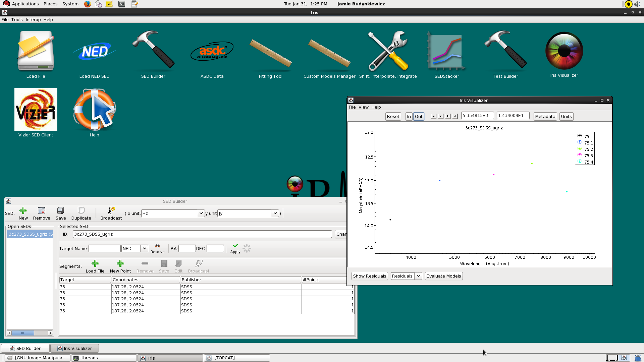Click the Target Name input field
This screenshot has width=644, height=362.
104,248
